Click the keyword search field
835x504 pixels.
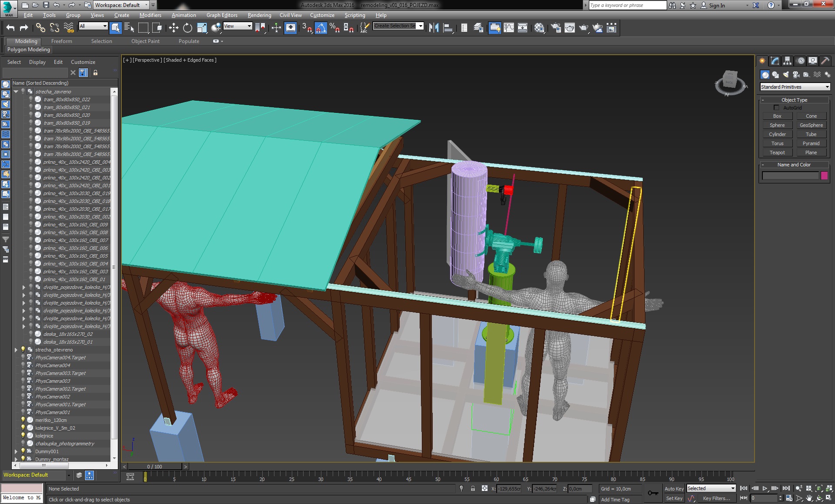(628, 5)
